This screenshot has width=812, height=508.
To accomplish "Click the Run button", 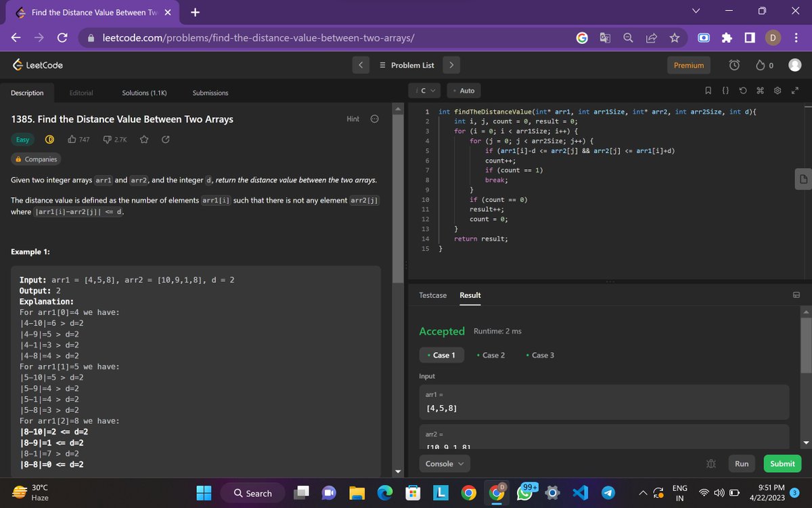I will point(742,464).
